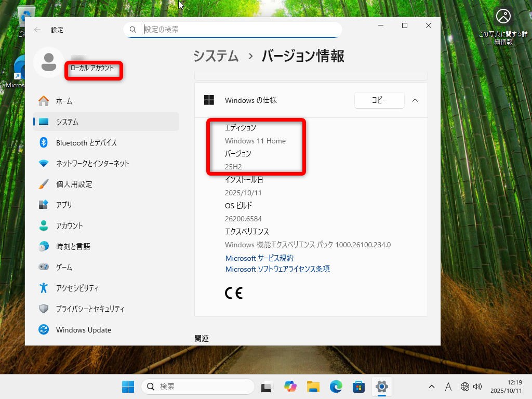Click システム breadcrumb in page title
The image size is (532, 399).
coord(216,56)
